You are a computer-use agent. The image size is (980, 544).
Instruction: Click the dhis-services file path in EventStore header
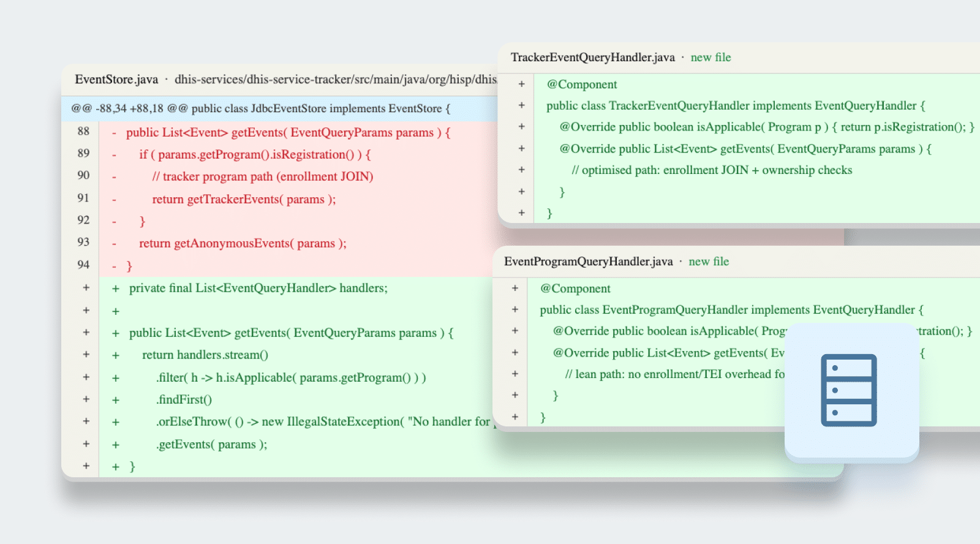pyautogui.click(x=336, y=80)
